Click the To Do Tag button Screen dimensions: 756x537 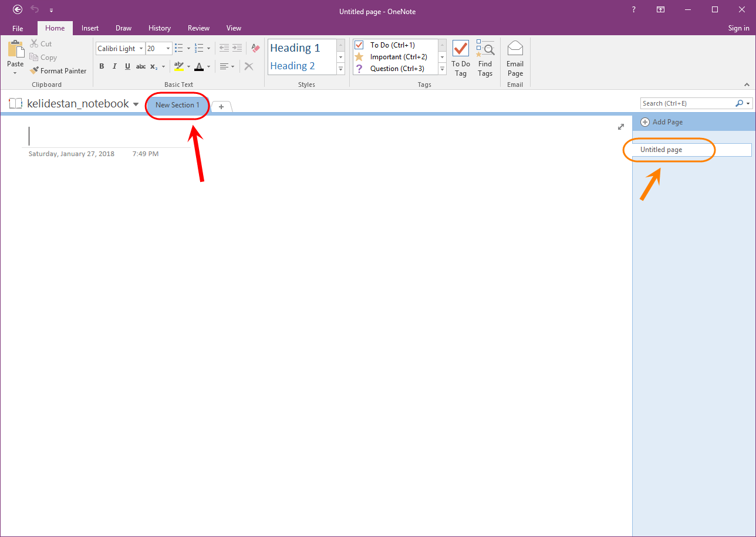pos(461,58)
